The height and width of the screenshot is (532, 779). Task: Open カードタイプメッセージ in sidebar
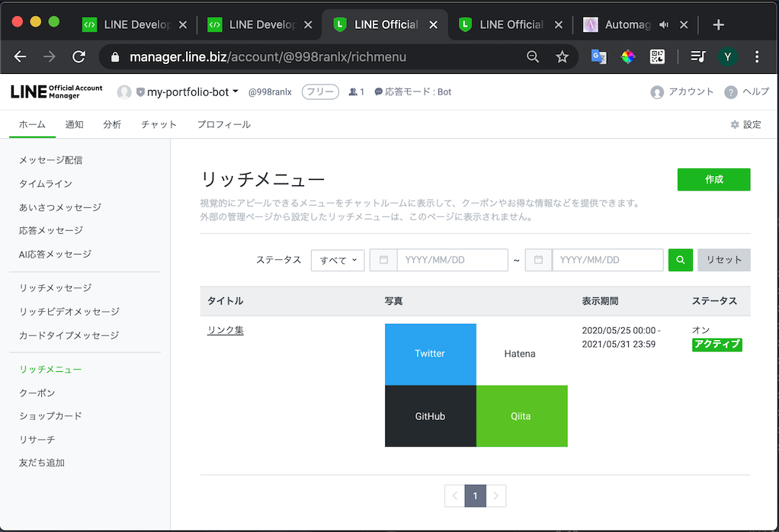tap(69, 335)
